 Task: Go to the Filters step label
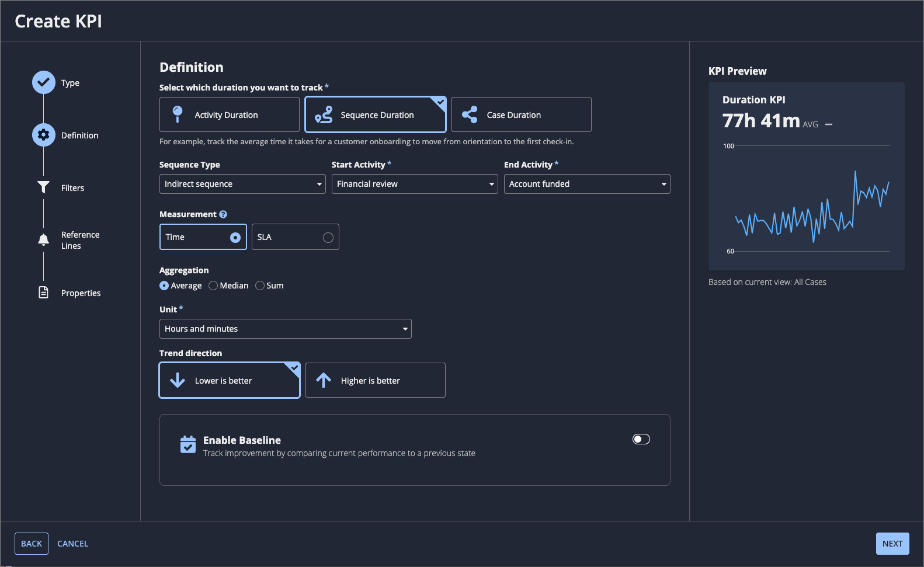tap(72, 188)
